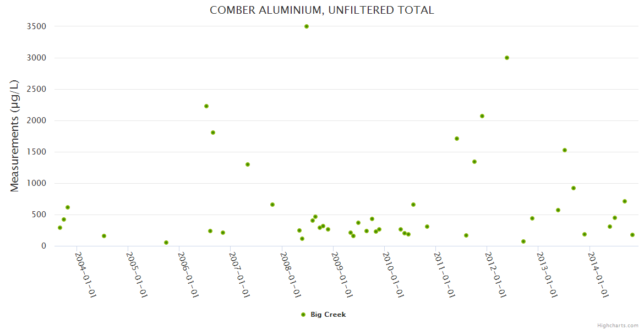Click the highest data point at 3500

(307, 26)
